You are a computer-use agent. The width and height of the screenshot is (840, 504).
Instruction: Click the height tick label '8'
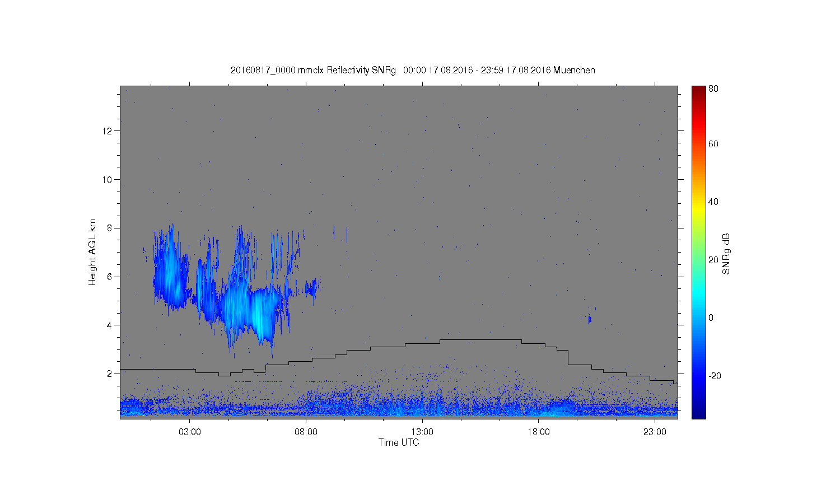pyautogui.click(x=111, y=228)
